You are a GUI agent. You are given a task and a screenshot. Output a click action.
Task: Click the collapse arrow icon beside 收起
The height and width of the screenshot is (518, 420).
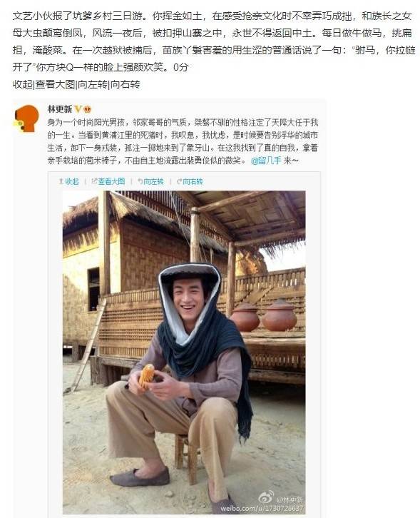pyautogui.click(x=61, y=181)
